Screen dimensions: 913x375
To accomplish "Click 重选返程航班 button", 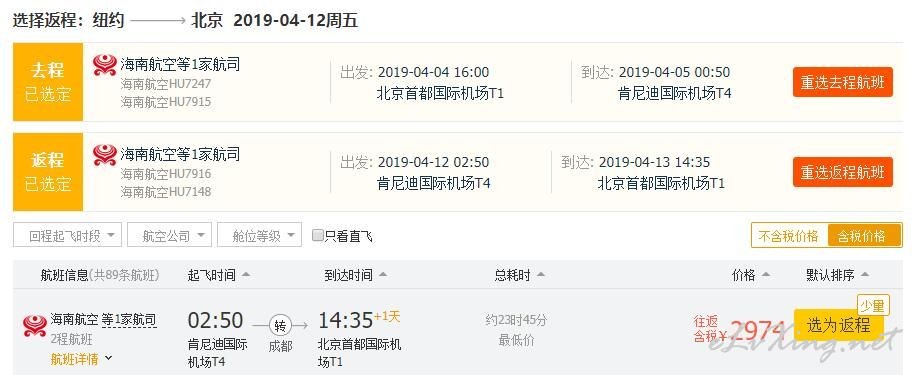I will 843,172.
